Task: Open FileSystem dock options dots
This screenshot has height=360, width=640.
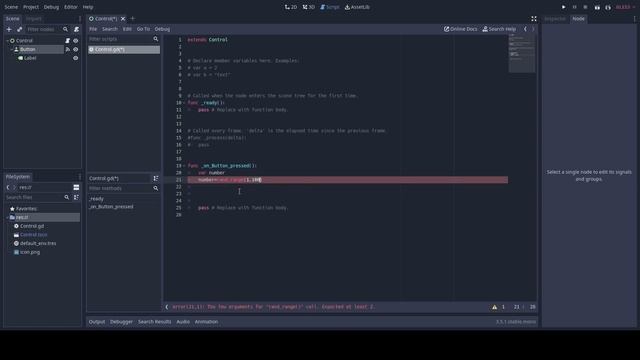Action: 80,177
